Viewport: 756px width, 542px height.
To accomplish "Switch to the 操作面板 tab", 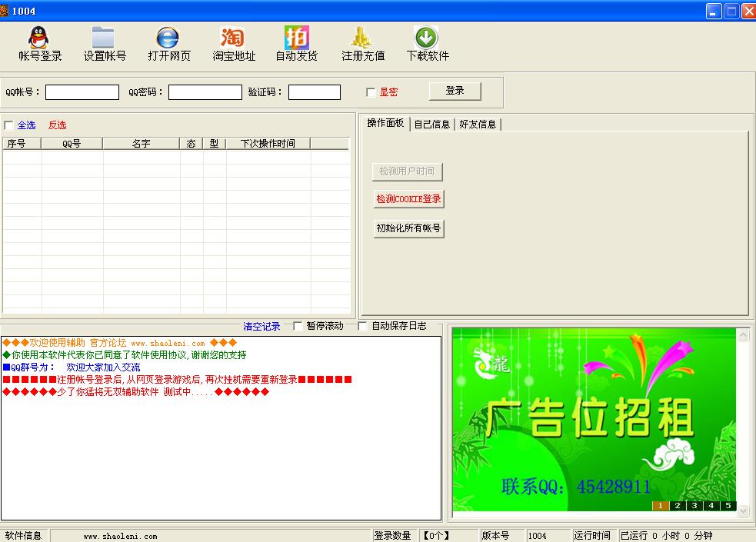I will (x=385, y=123).
